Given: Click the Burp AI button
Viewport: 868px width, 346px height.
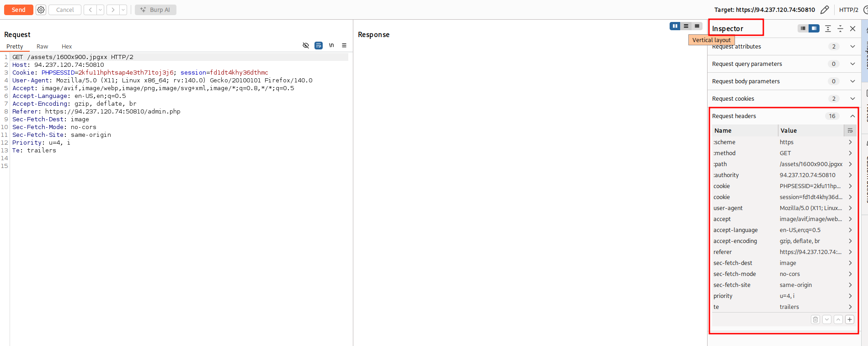Looking at the screenshot, I should click(155, 10).
